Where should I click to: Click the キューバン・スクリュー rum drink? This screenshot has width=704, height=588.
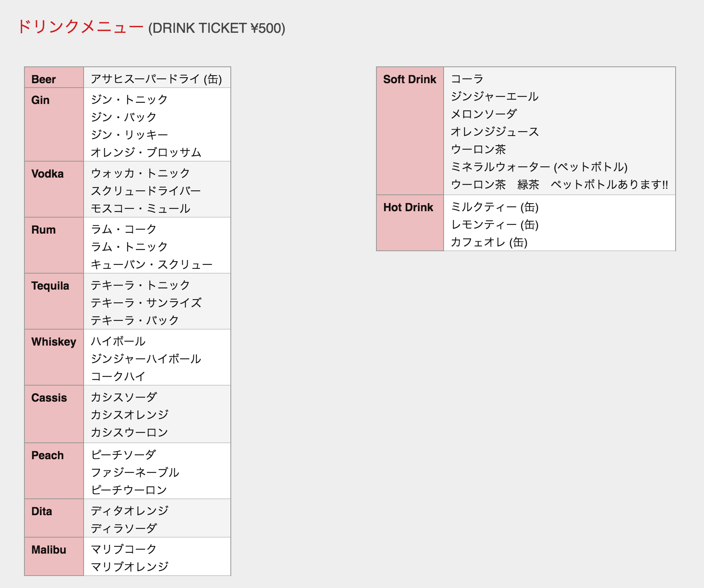click(151, 264)
